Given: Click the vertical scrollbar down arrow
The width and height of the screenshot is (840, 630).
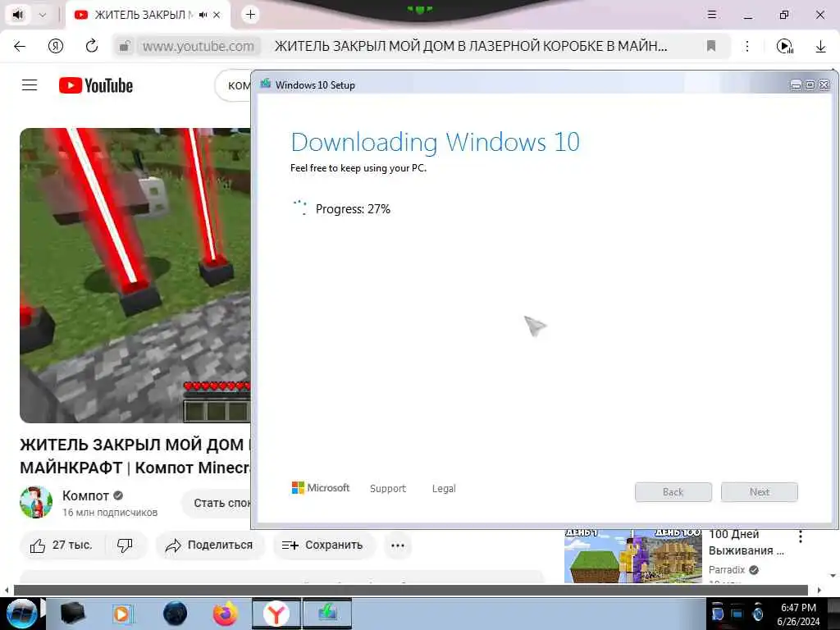Looking at the screenshot, I should click(833, 575).
